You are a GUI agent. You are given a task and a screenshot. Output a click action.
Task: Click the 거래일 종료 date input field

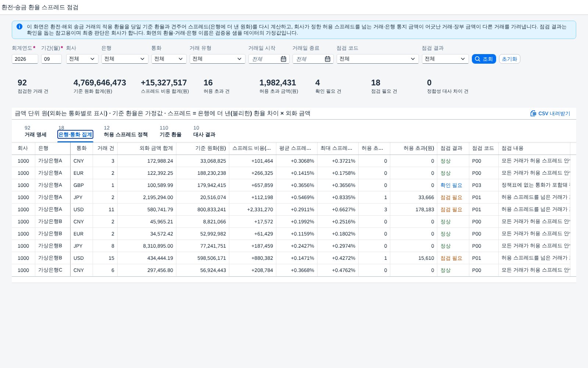click(313, 59)
